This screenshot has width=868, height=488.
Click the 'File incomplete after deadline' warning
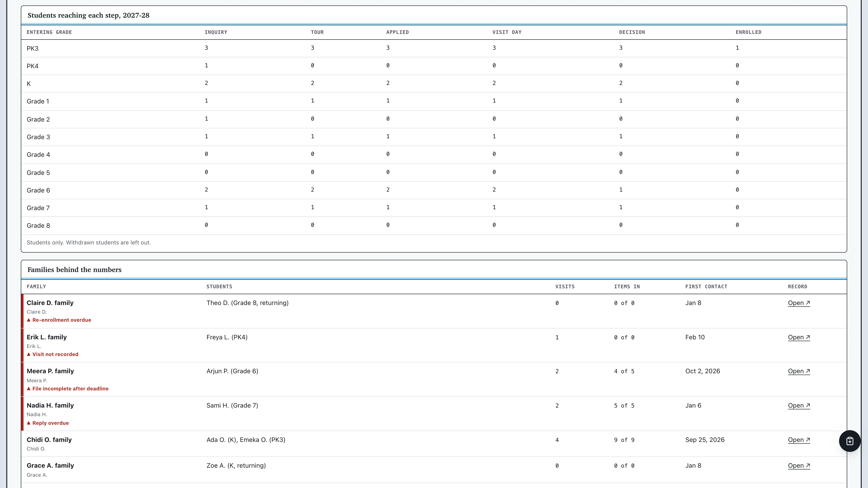click(68, 389)
